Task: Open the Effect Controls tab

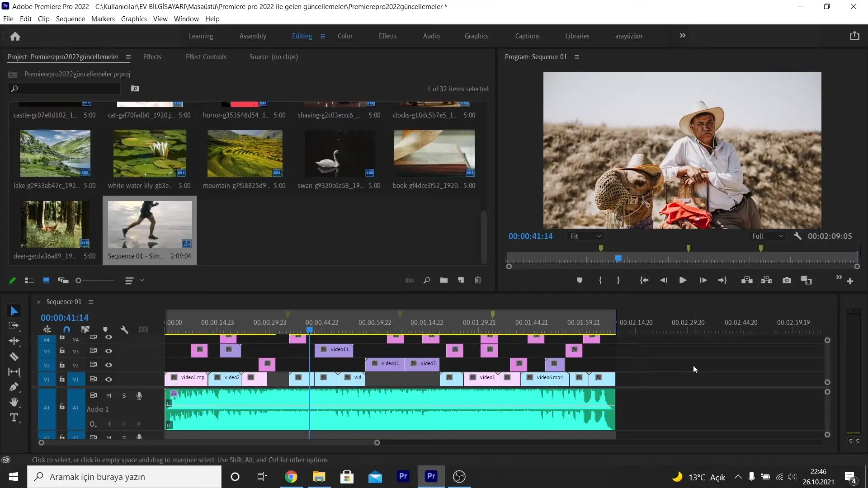Action: click(206, 57)
